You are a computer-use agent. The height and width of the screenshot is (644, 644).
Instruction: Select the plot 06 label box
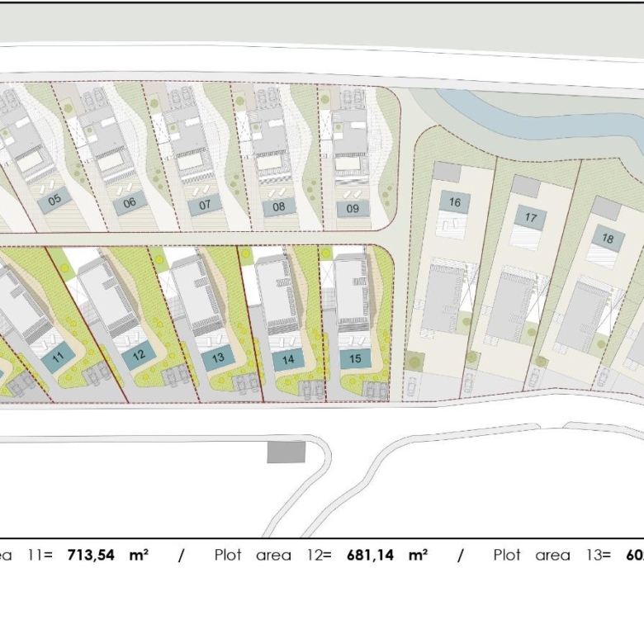130,203
